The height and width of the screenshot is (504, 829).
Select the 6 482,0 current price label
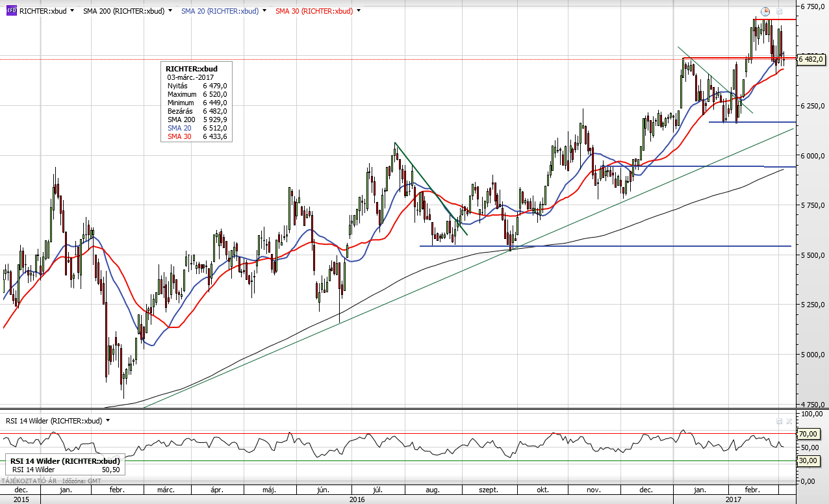[811, 59]
